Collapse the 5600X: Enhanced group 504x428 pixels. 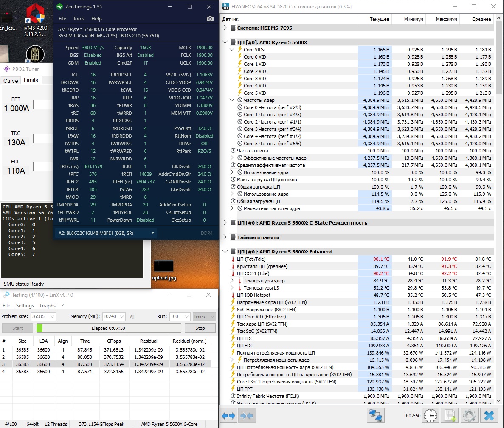[x=225, y=252]
